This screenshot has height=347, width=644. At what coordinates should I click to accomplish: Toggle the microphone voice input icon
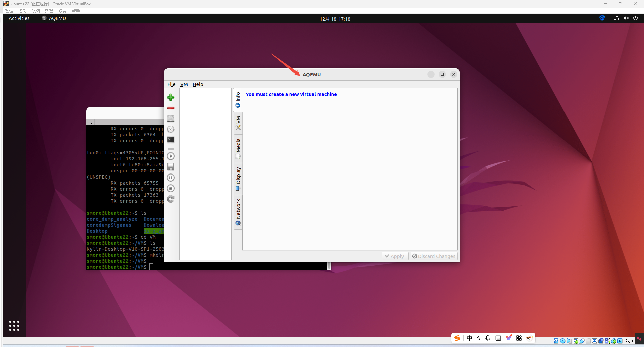click(488, 338)
